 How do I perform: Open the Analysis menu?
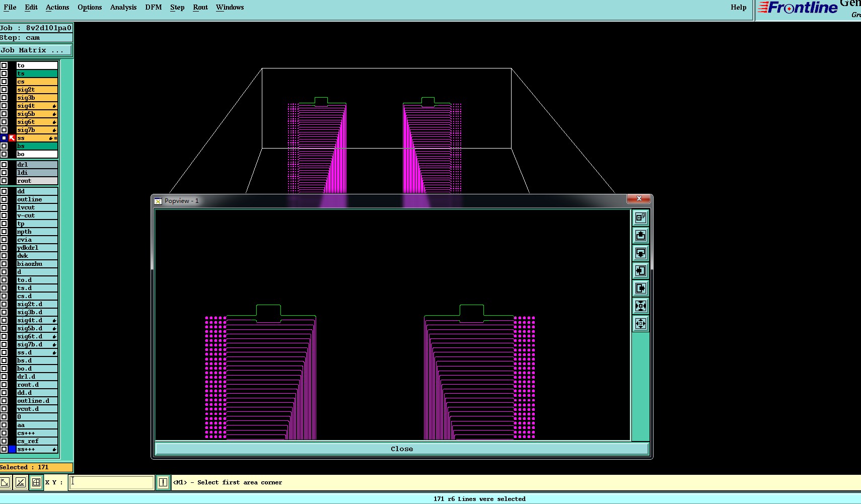click(123, 7)
